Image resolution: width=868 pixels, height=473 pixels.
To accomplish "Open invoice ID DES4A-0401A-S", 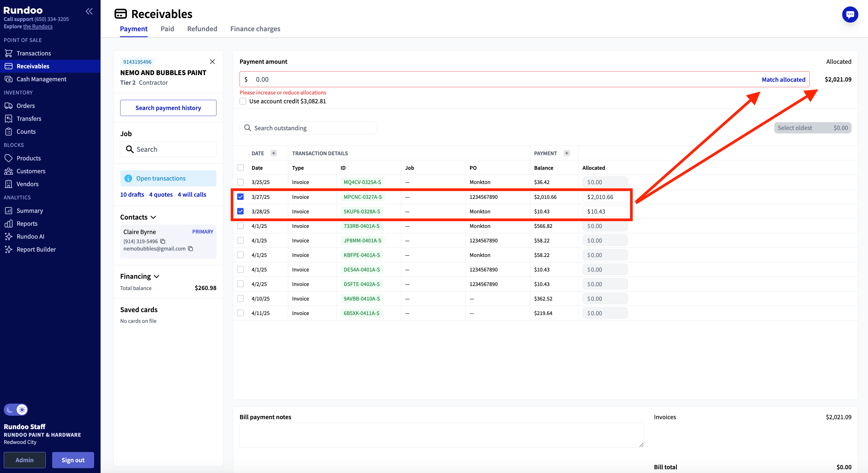I will click(362, 269).
